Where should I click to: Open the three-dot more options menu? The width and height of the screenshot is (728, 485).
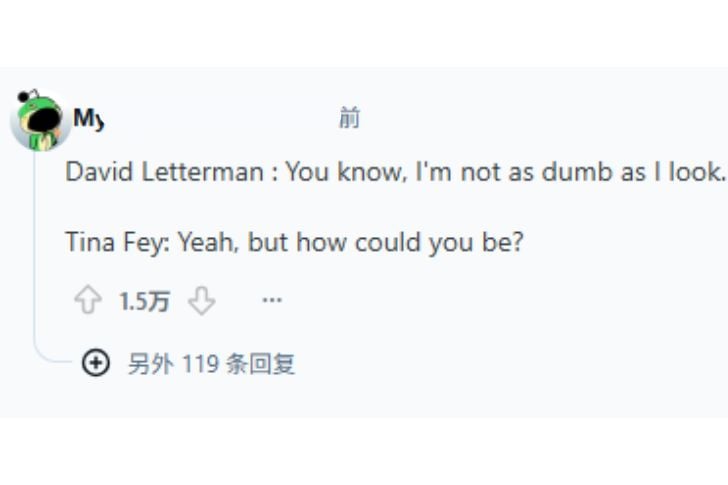(271, 301)
